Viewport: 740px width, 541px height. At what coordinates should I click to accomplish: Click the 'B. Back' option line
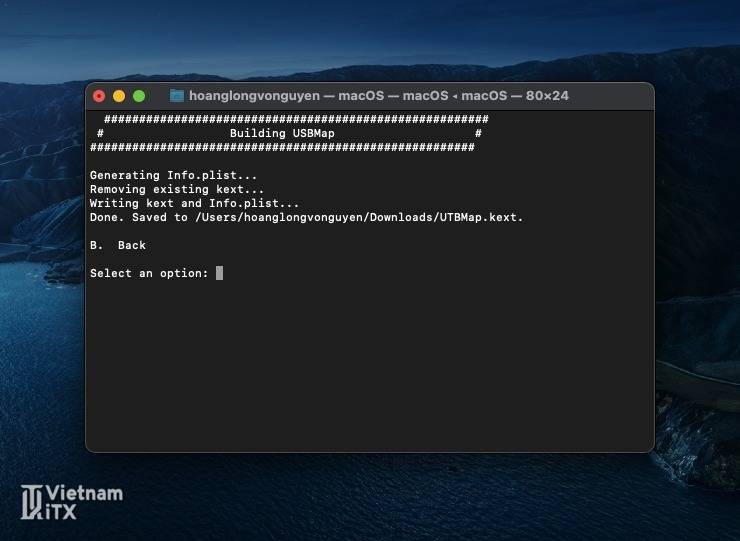tap(118, 245)
